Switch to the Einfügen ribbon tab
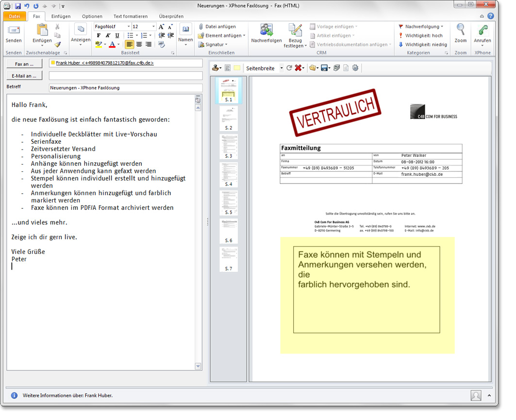 [61, 16]
